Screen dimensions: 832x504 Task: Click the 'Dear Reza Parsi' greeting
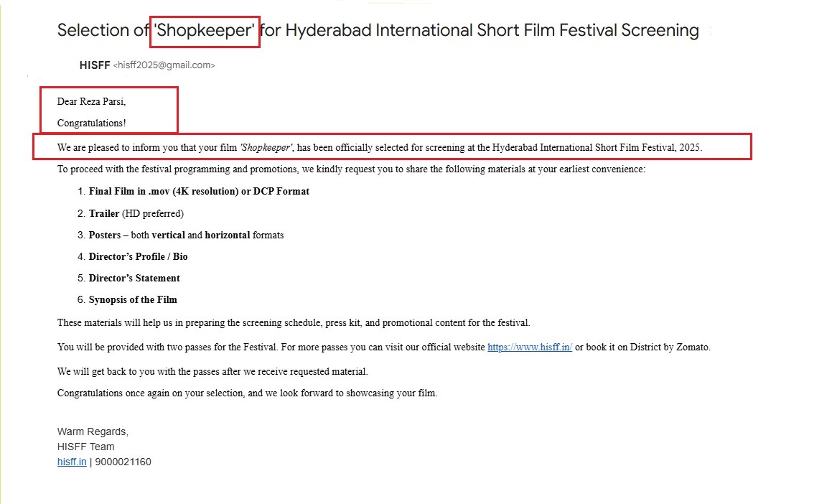91,102
